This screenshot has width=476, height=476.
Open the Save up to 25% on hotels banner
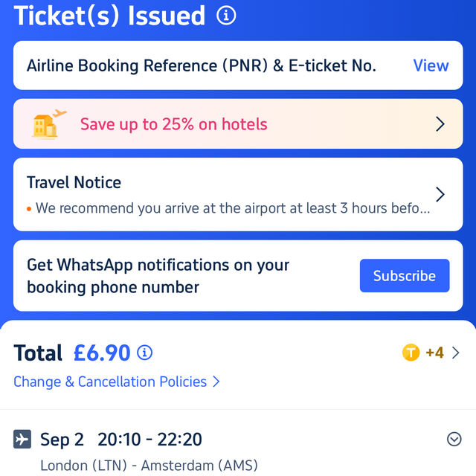[x=238, y=124]
